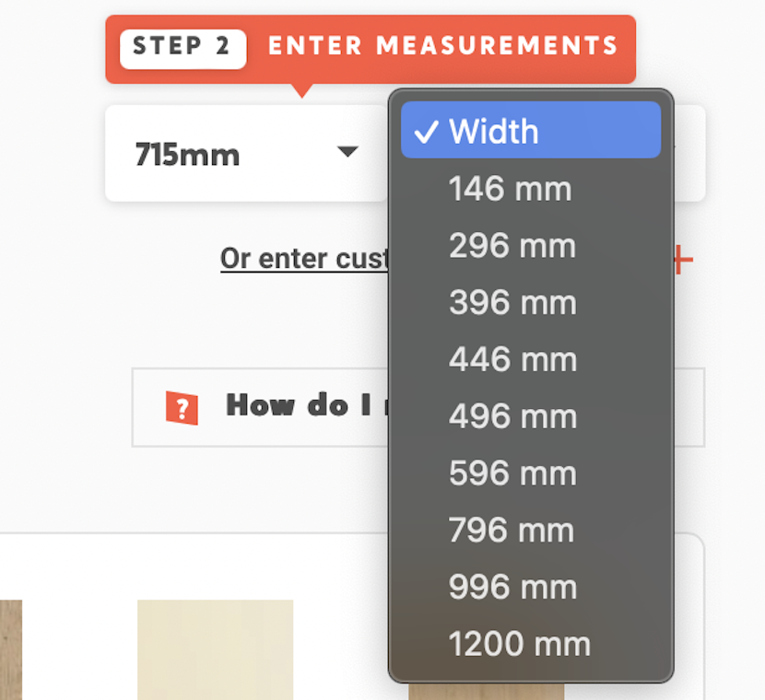765x700 pixels.
Task: Pick the 596 mm option
Action: (x=512, y=473)
